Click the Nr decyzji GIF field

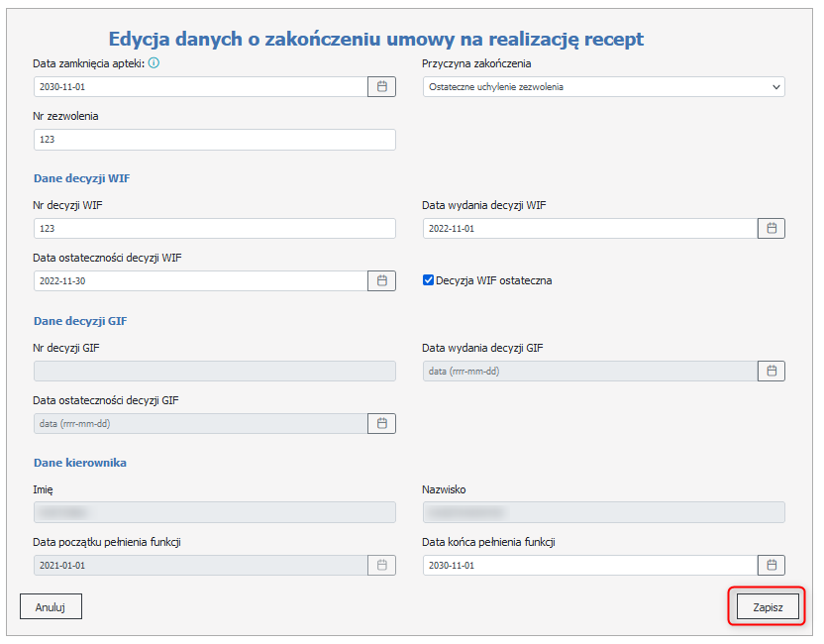click(x=214, y=372)
